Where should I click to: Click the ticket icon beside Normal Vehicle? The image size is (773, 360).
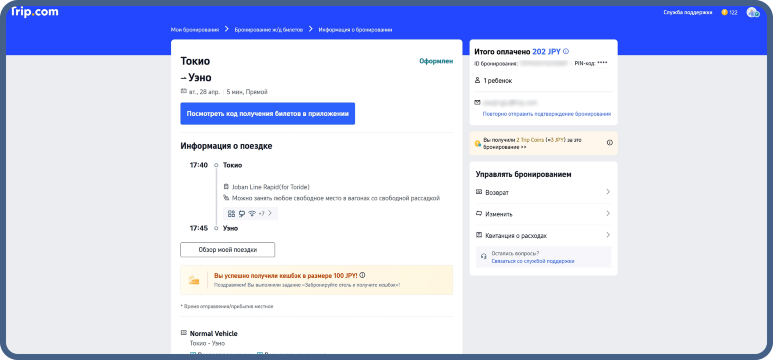pos(184,333)
